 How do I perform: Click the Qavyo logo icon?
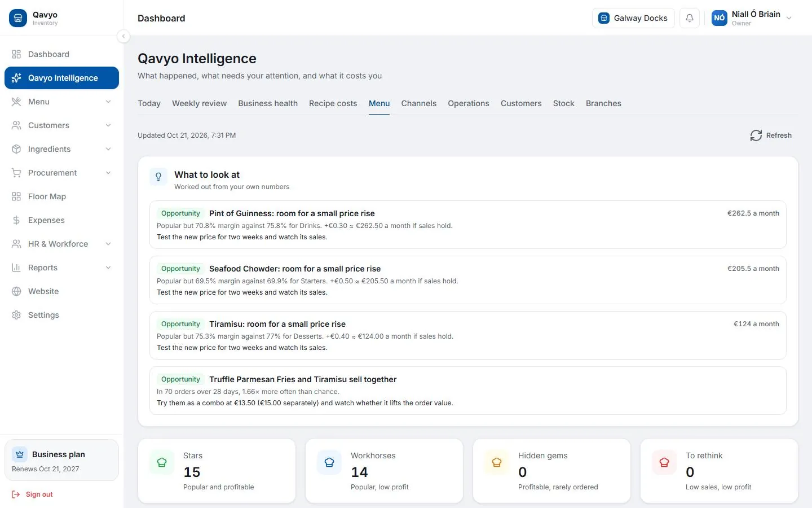pos(18,18)
